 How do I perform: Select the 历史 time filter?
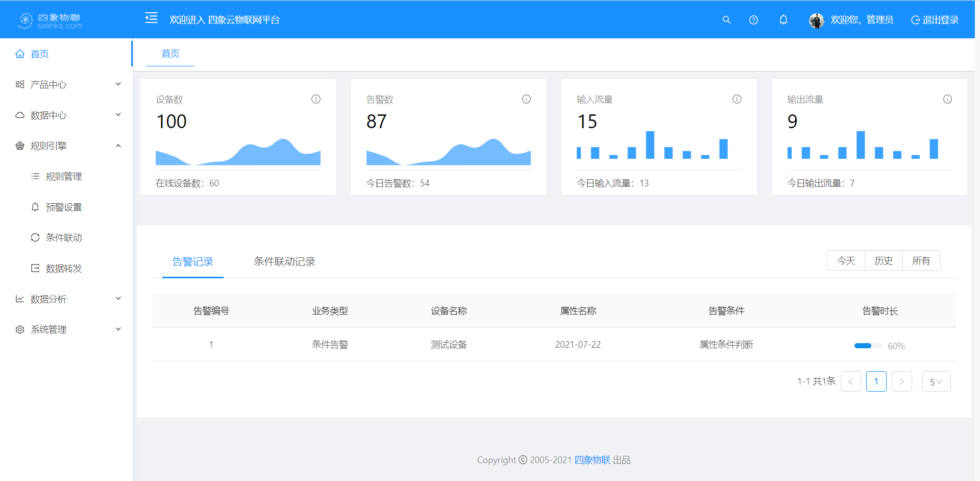[x=884, y=261]
